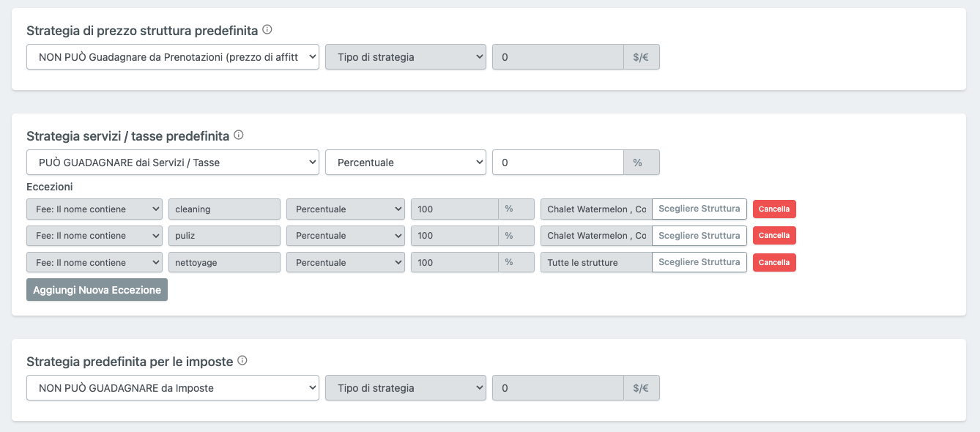The width and height of the screenshot is (980, 432).
Task: Open Tipo di strategia dropdown in imposte section
Action: coord(405,388)
